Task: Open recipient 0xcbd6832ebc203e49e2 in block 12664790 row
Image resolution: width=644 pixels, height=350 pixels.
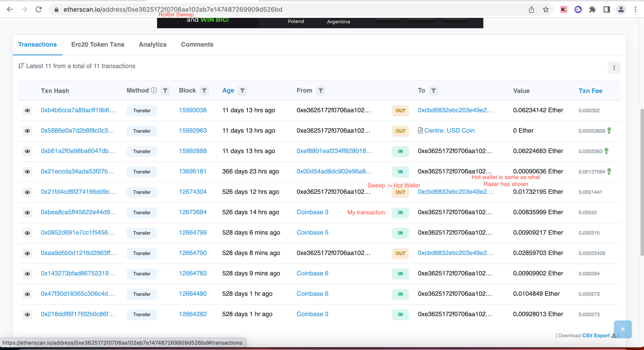Action: coord(455,253)
